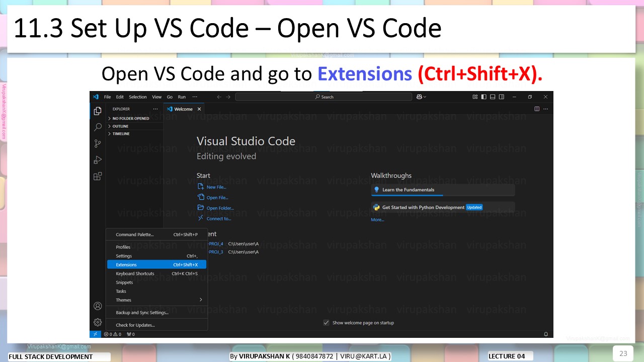Choose Backup and Sync Settings menu entry
This screenshot has height=362, width=644.
[x=157, y=312]
